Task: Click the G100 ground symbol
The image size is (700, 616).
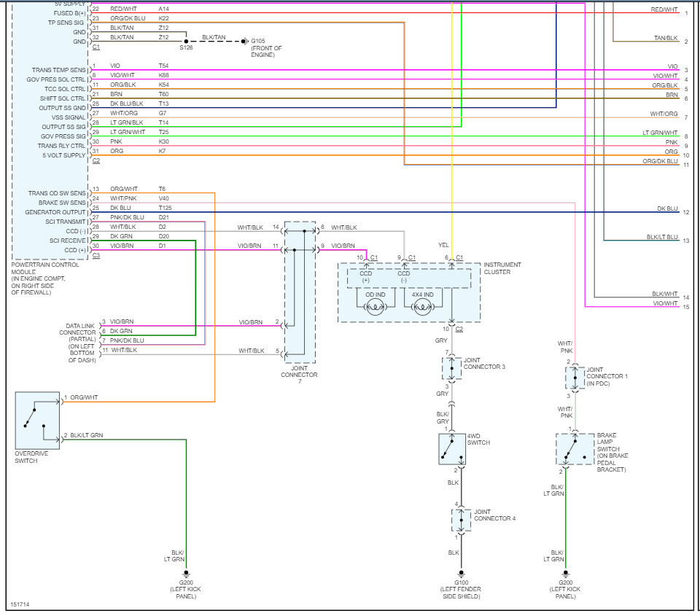Action: point(461,574)
